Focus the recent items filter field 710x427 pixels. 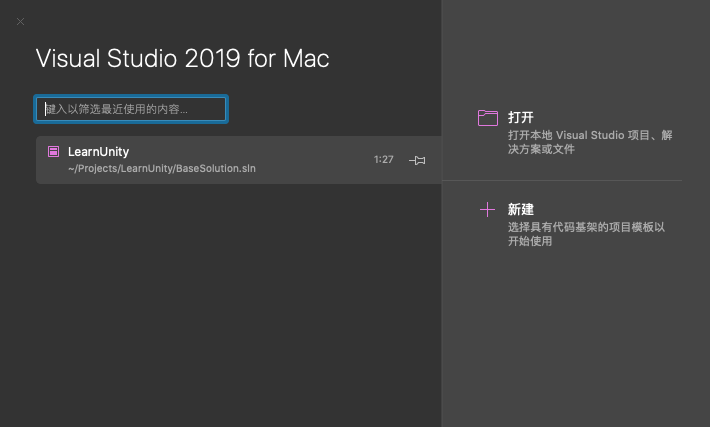[x=131, y=109]
